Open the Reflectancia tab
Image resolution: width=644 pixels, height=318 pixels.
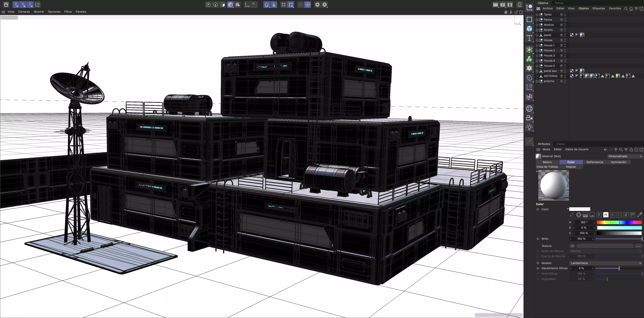(595, 162)
